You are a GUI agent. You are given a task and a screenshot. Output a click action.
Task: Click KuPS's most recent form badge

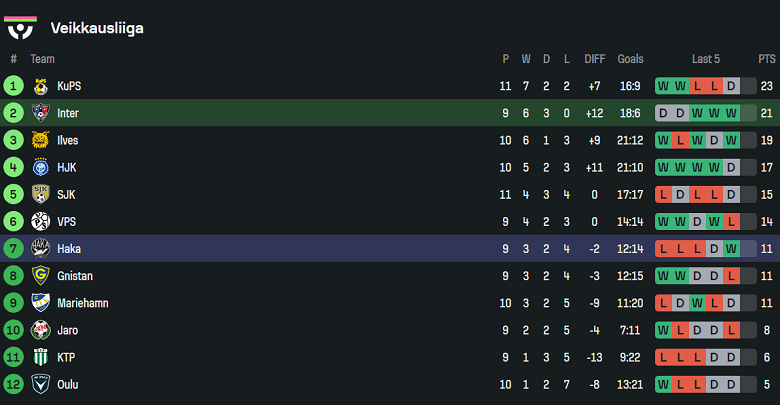(x=732, y=86)
